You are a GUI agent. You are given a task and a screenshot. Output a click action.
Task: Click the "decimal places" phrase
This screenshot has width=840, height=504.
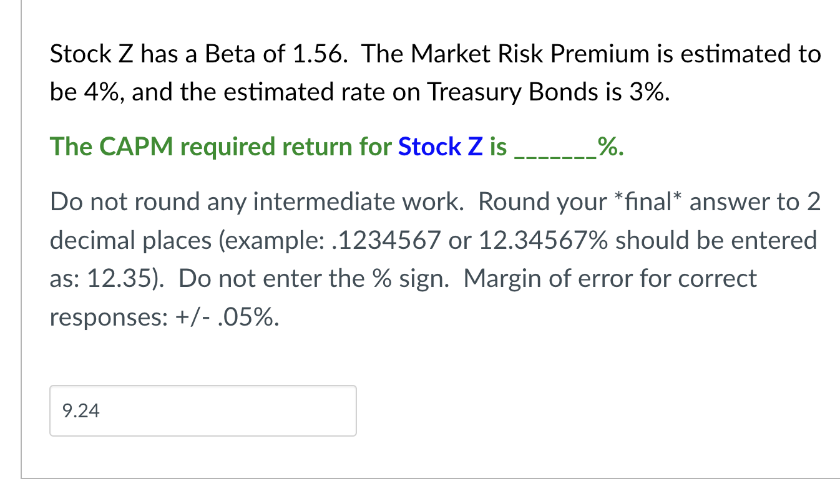click(x=130, y=240)
